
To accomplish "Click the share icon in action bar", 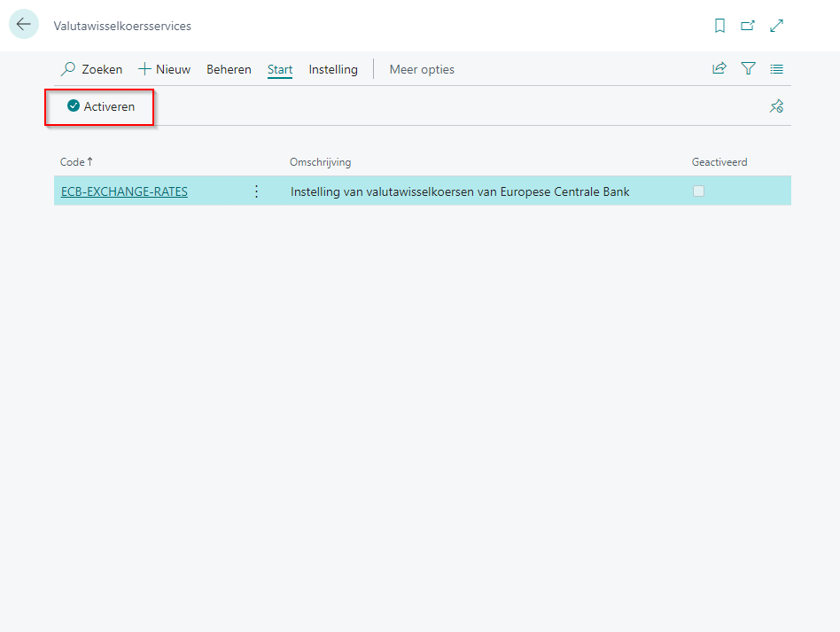I will [x=719, y=68].
